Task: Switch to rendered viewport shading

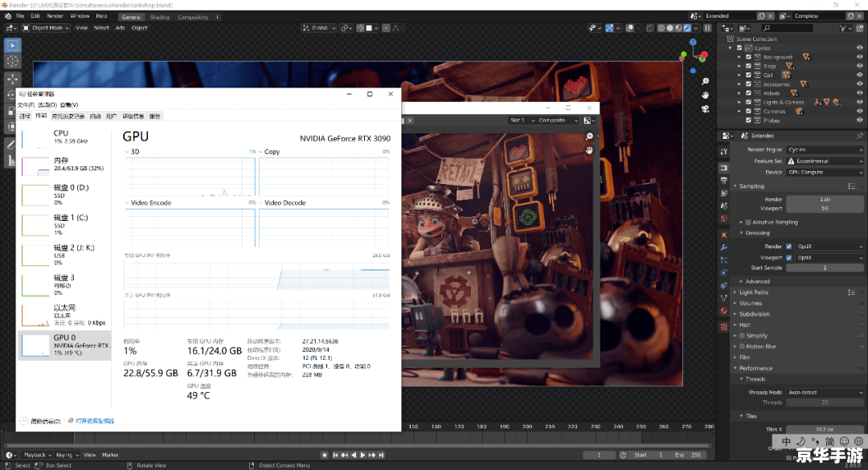Action: pyautogui.click(x=687, y=27)
